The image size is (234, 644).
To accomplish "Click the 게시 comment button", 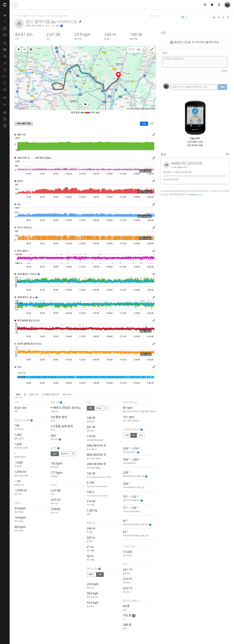I will 222,87.
